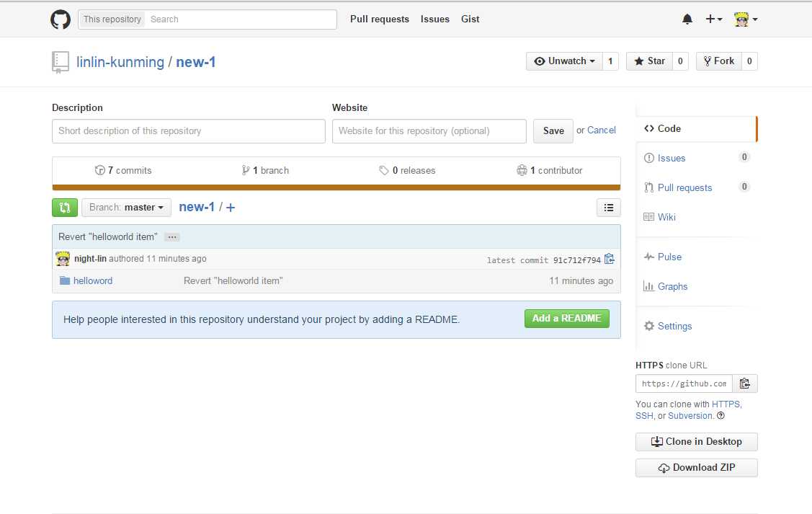Click the Website for this repository field
The width and height of the screenshot is (812, 514).
click(429, 131)
